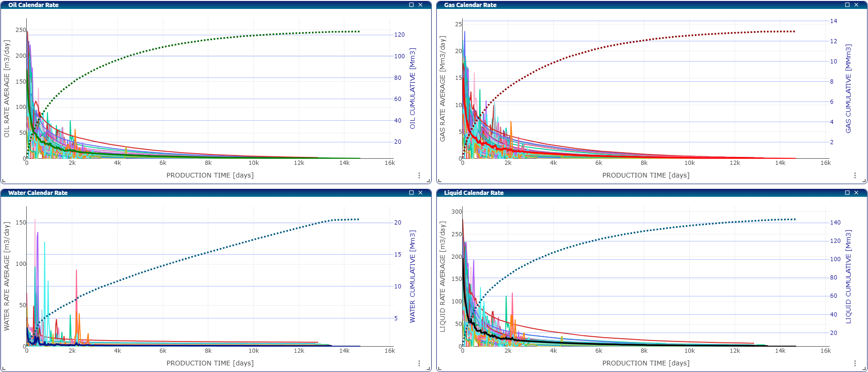Viewport: 868px width, 372px height.
Task: Close the Liquid Calendar Rate panel
Action: 856,193
